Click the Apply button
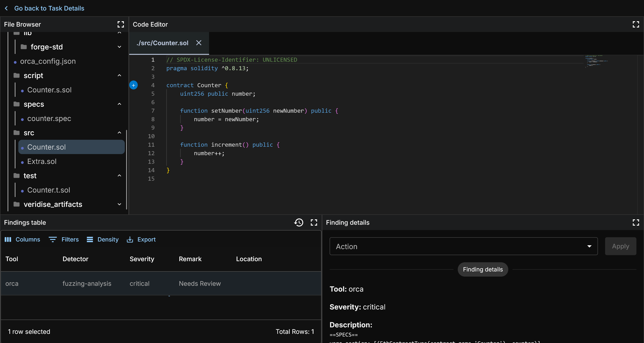Screen dimensions: 644x343 tap(620, 246)
